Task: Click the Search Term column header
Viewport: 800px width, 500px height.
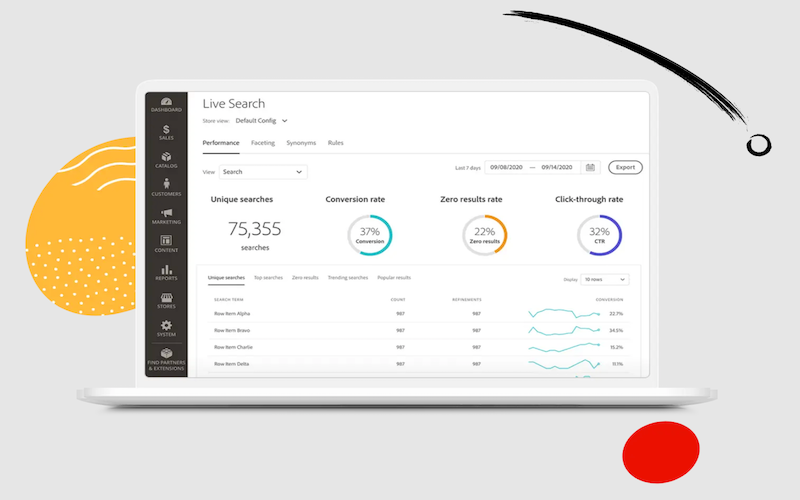Action: pyautogui.click(x=229, y=299)
